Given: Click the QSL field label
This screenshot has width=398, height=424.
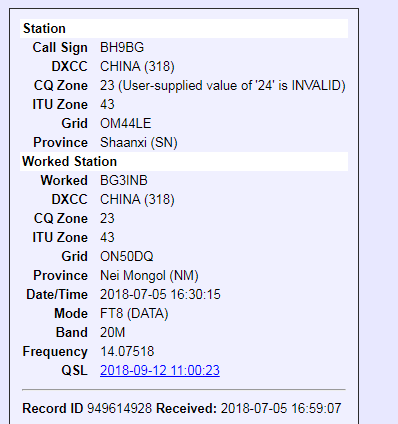Looking at the screenshot, I should (74, 370).
